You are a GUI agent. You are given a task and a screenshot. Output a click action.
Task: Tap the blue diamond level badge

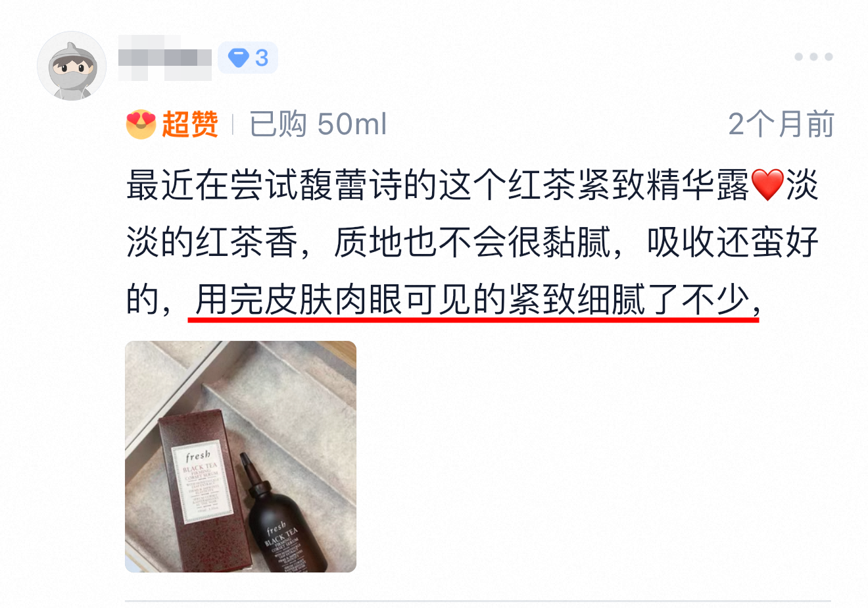pyautogui.click(x=248, y=58)
